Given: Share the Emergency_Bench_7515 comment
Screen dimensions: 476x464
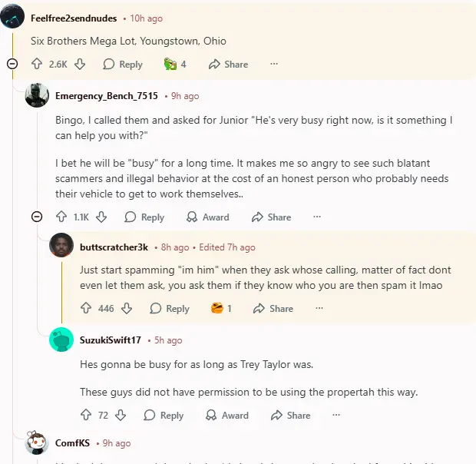Looking at the screenshot, I should click(271, 217).
